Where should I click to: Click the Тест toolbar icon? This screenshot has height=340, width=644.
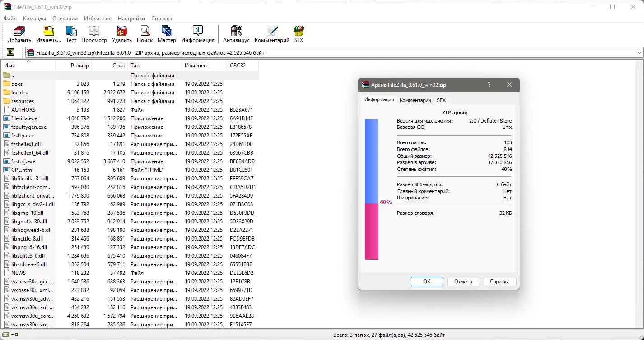coord(71,31)
